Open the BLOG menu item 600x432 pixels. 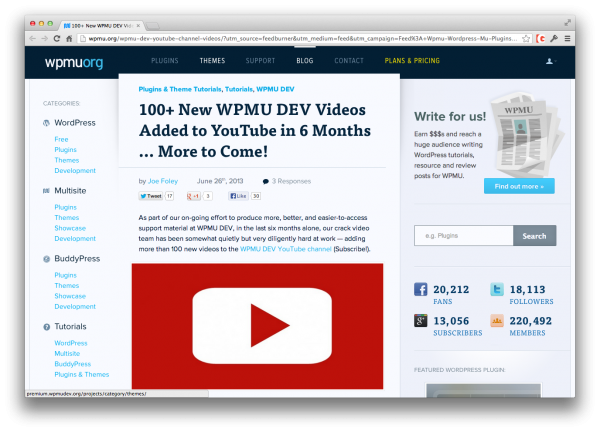[305, 61]
